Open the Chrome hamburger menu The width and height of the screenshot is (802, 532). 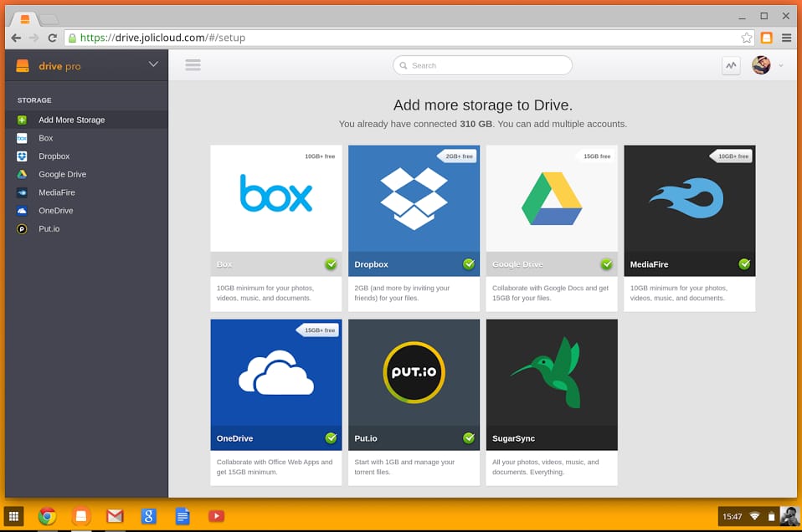[x=786, y=38]
